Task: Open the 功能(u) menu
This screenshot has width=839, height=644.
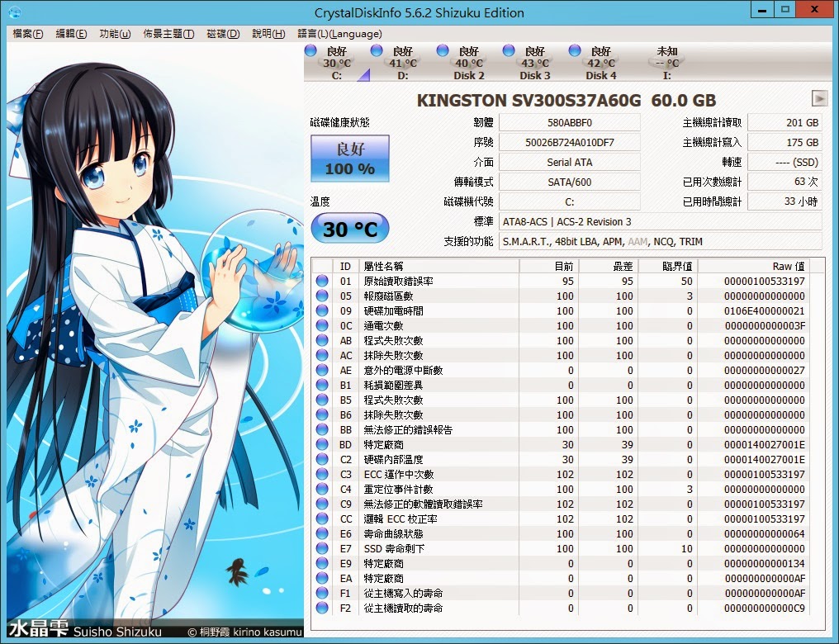Action: pyautogui.click(x=115, y=34)
